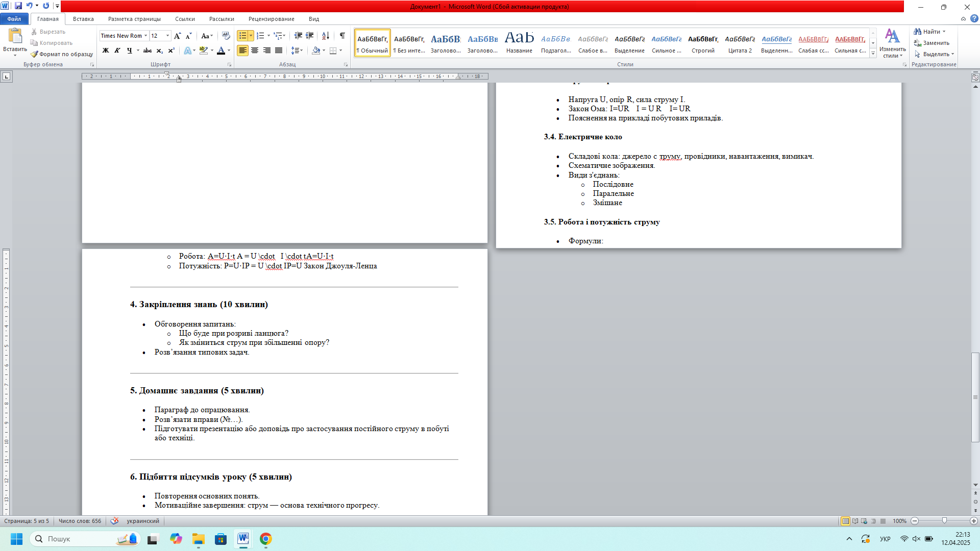Click the word count (Число слов: 656)
980x551 pixels.
pos(80,521)
